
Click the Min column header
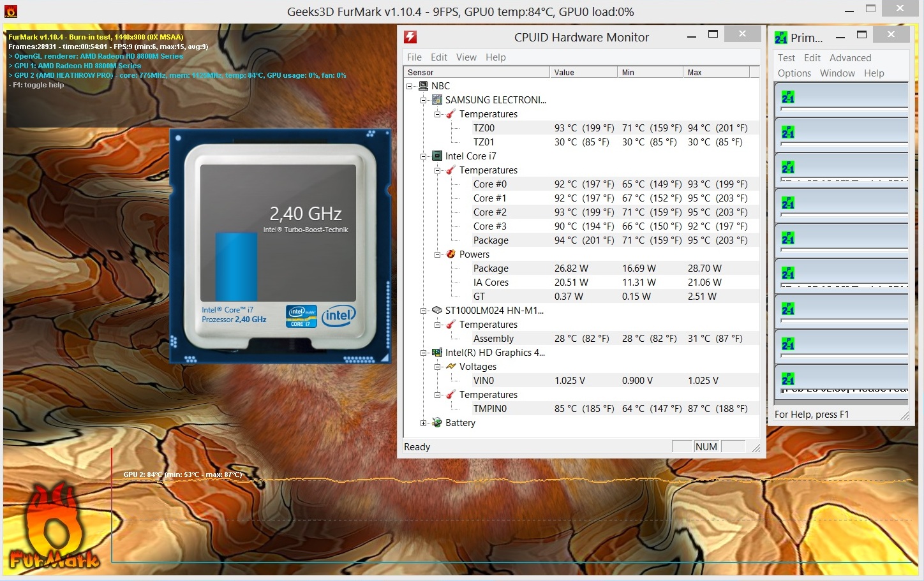(x=651, y=72)
